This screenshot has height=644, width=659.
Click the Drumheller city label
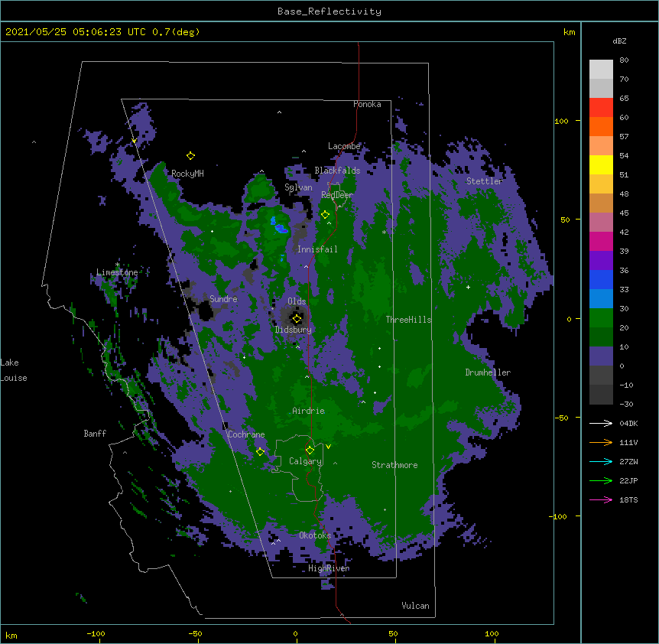[x=488, y=372]
